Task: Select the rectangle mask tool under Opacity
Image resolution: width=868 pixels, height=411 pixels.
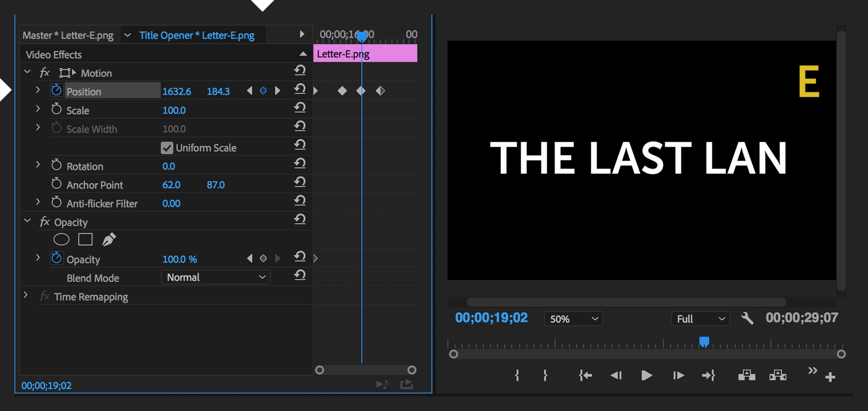Action: point(85,239)
